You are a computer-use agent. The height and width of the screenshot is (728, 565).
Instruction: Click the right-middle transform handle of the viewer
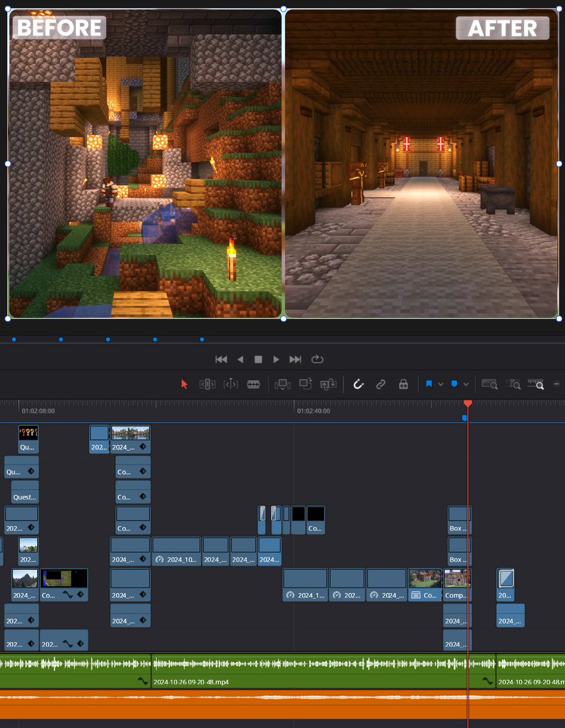pos(559,163)
